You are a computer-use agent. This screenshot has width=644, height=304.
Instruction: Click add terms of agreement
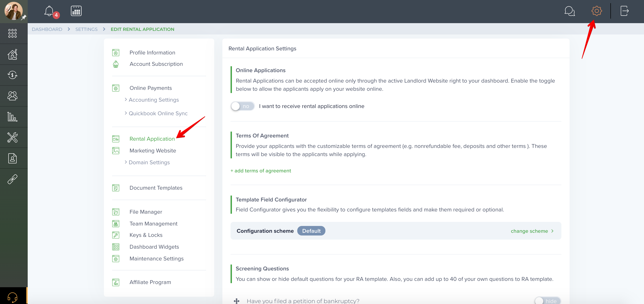(x=261, y=171)
